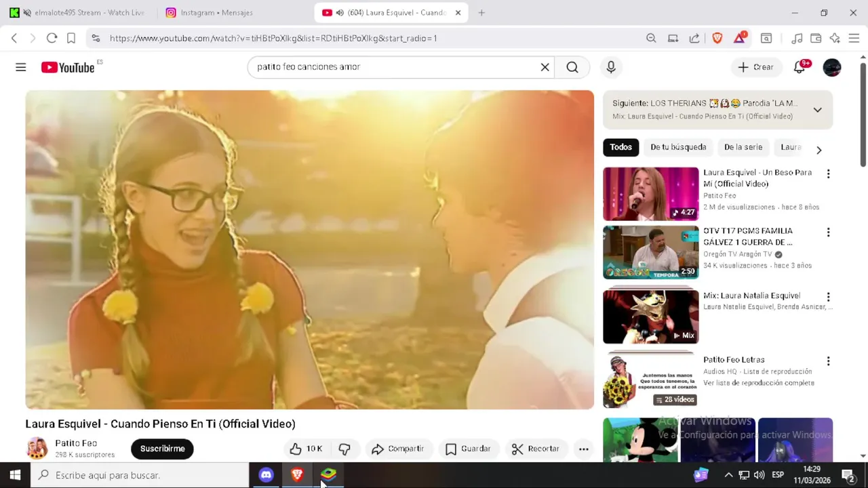Open the YouTube hamburger guide menu
The image size is (868, 488).
coord(21,67)
